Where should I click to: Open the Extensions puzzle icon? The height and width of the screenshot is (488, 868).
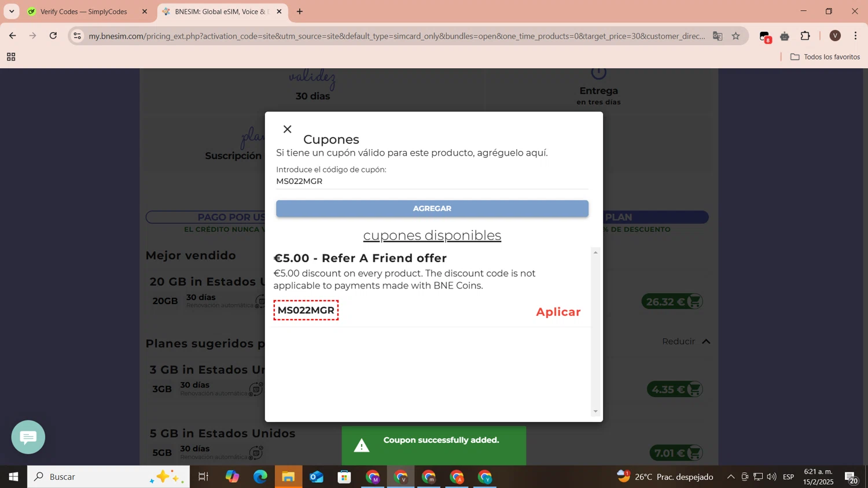click(806, 36)
